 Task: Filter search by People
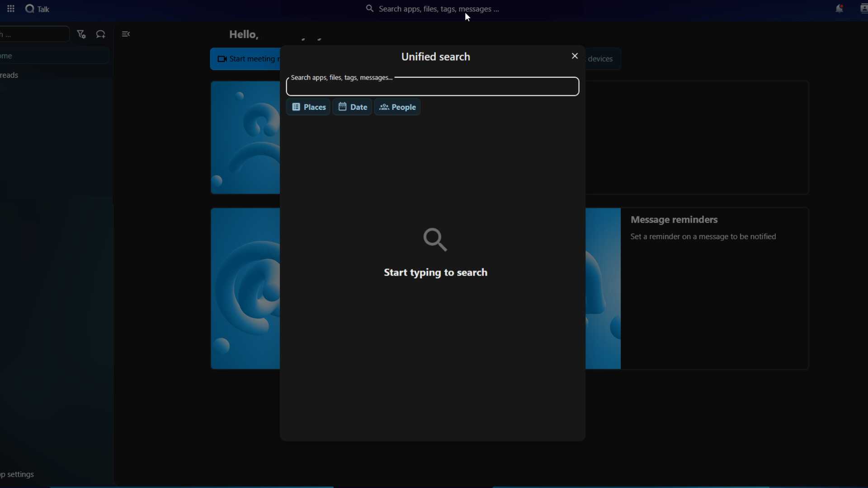398,107
